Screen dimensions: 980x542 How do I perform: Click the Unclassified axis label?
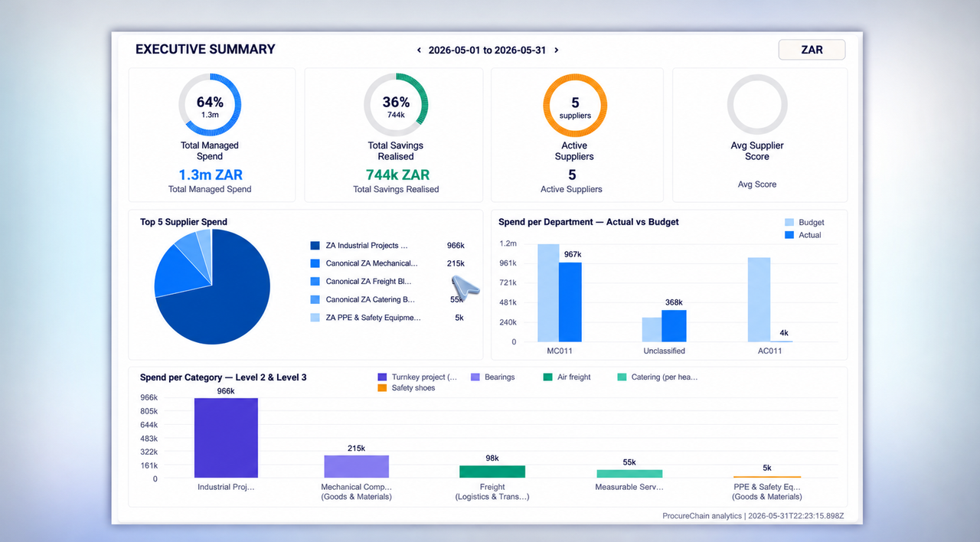(x=664, y=351)
